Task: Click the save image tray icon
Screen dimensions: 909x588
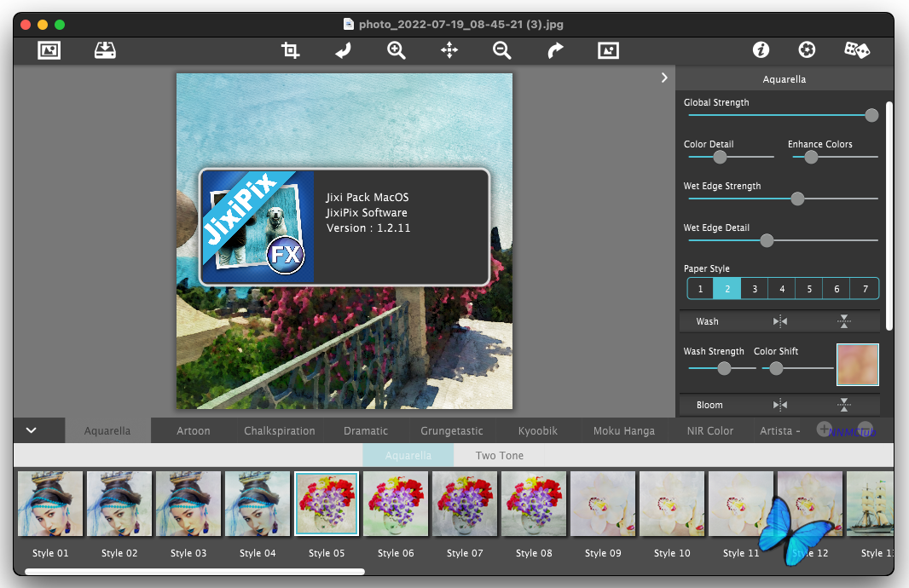Action: pyautogui.click(x=105, y=51)
